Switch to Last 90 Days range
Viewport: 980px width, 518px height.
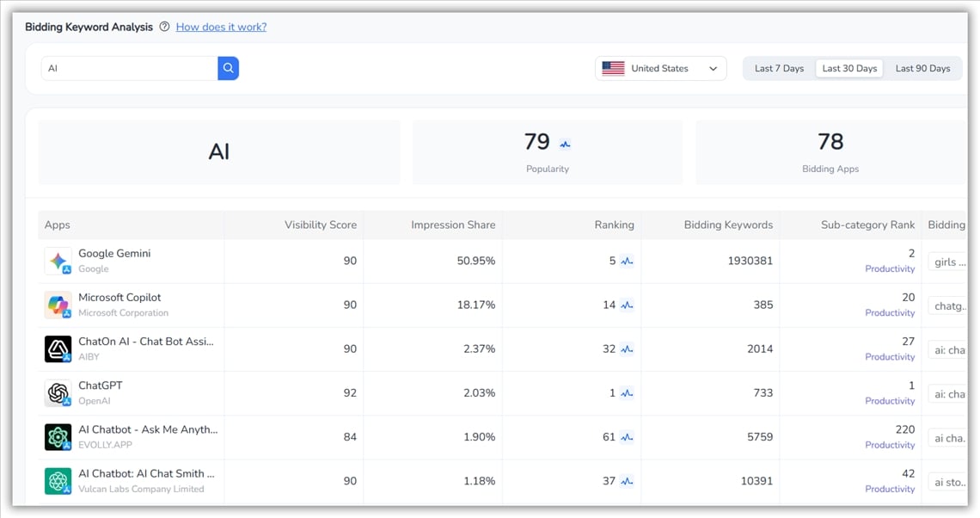922,69
